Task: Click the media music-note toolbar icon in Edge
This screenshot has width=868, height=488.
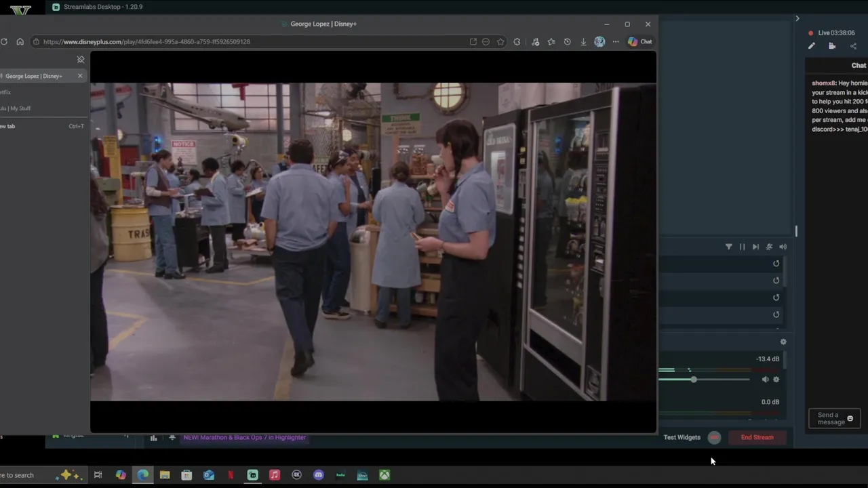Action: [x=535, y=41]
